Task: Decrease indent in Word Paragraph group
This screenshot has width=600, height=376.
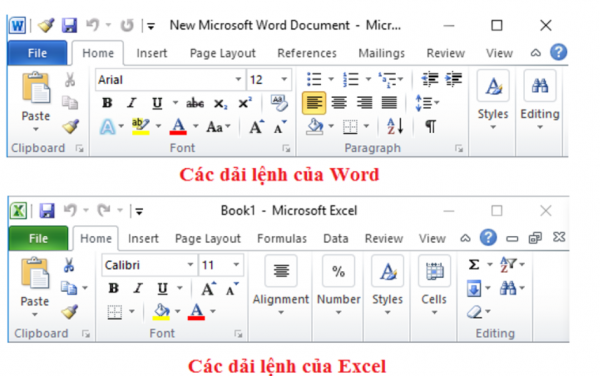Action: click(430, 79)
